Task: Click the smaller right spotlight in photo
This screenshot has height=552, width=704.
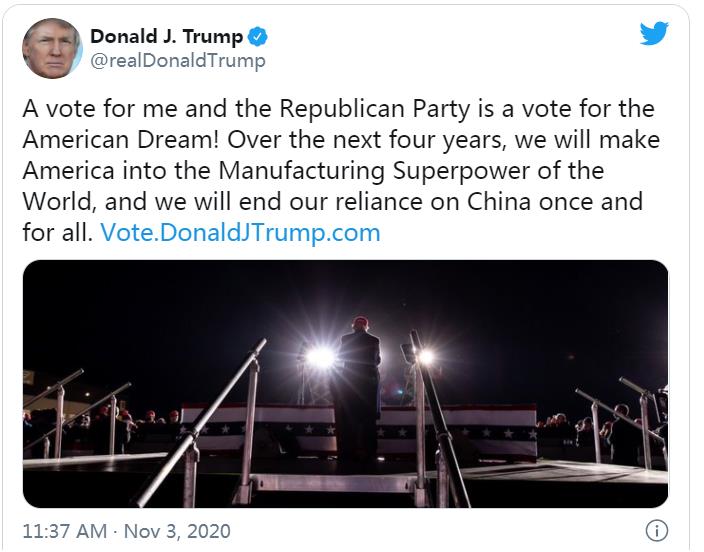Action: coord(426,356)
